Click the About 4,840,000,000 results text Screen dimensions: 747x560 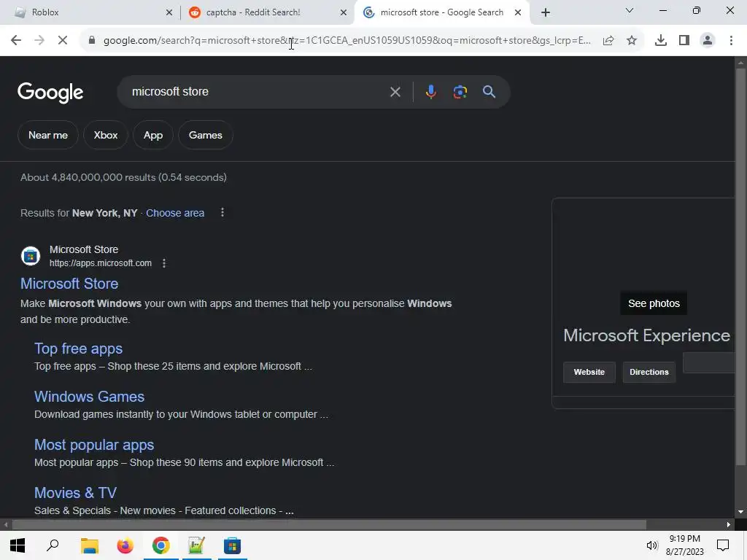(x=123, y=178)
